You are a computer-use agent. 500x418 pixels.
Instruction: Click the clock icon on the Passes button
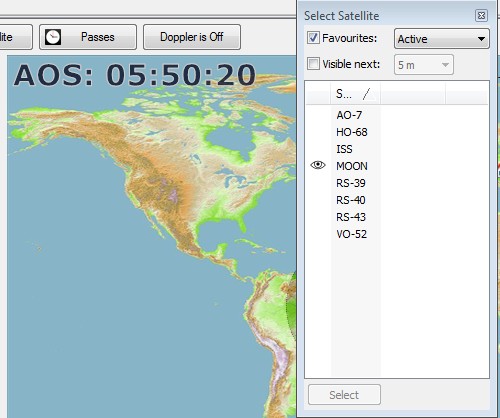click(x=53, y=37)
